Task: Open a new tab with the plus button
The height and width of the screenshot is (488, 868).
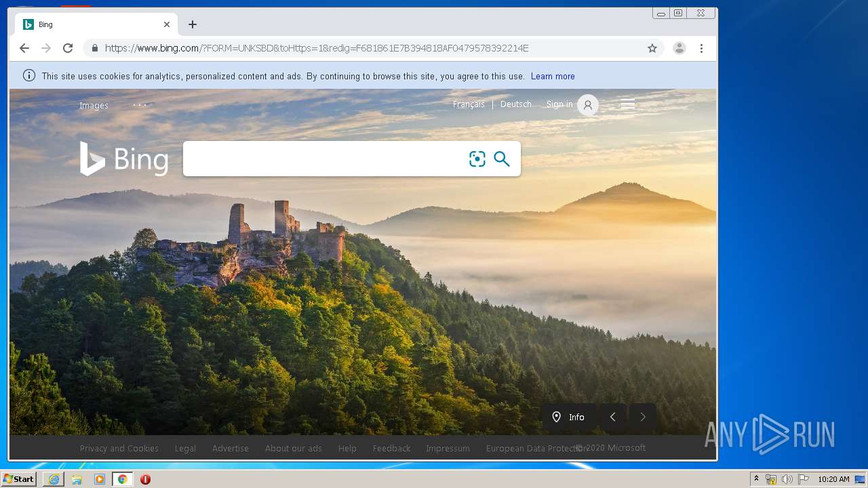Action: click(x=193, y=24)
